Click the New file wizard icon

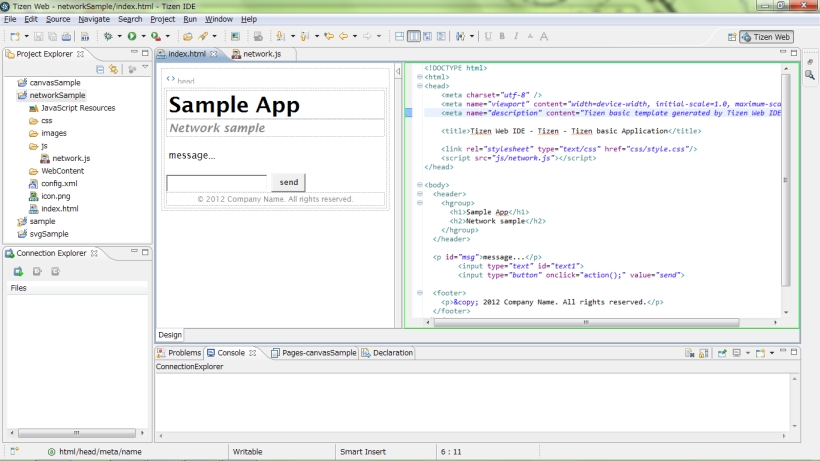click(x=15, y=36)
